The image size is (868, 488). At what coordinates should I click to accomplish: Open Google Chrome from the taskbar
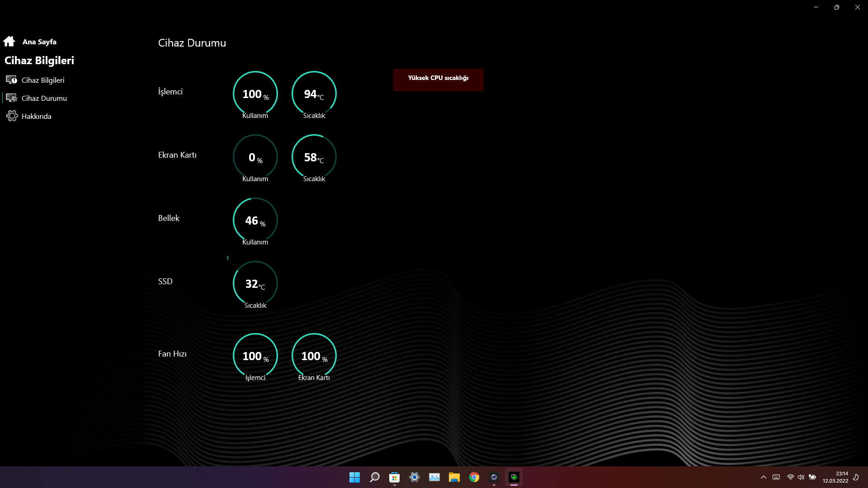[474, 477]
